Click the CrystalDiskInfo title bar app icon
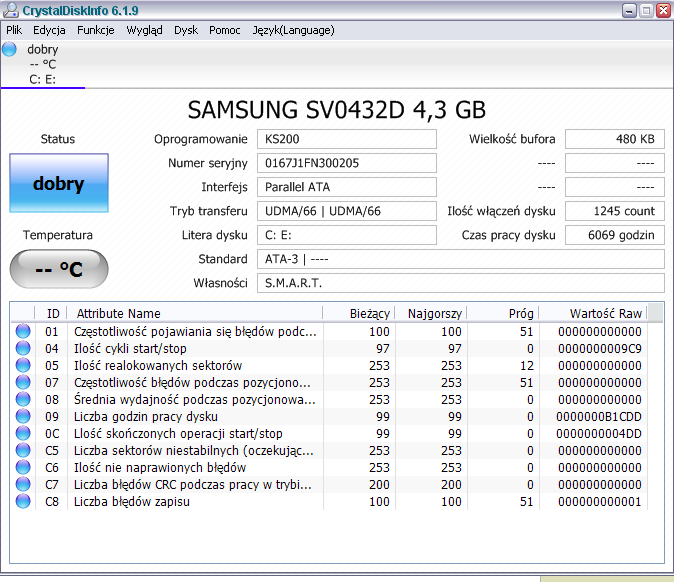This screenshot has width=674, height=582. 11,10
